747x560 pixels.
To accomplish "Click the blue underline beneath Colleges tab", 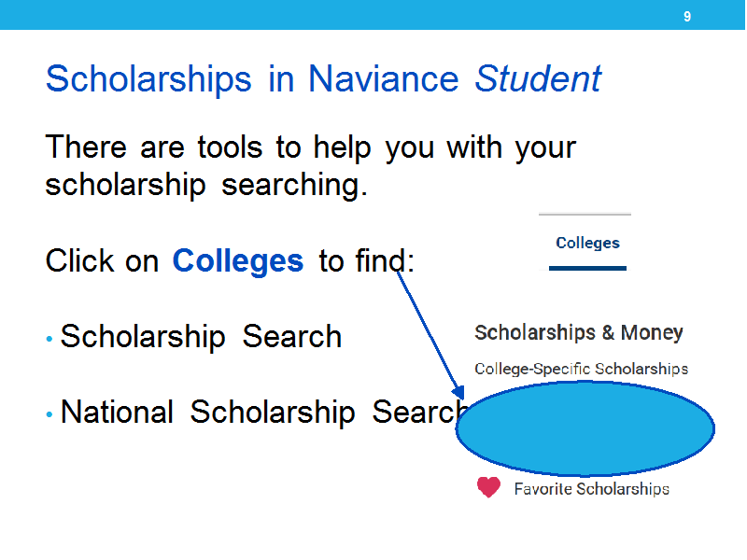I will coord(587,268).
